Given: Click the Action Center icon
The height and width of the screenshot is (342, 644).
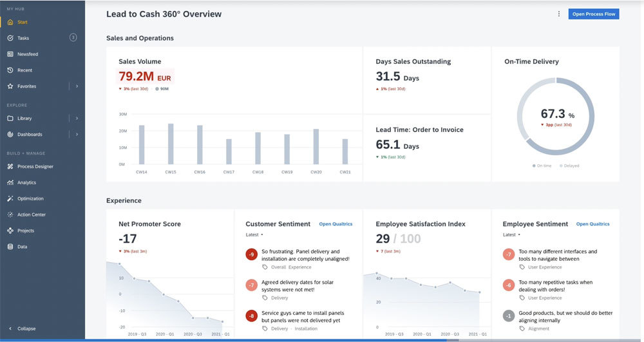Looking at the screenshot, I should 10,214.
